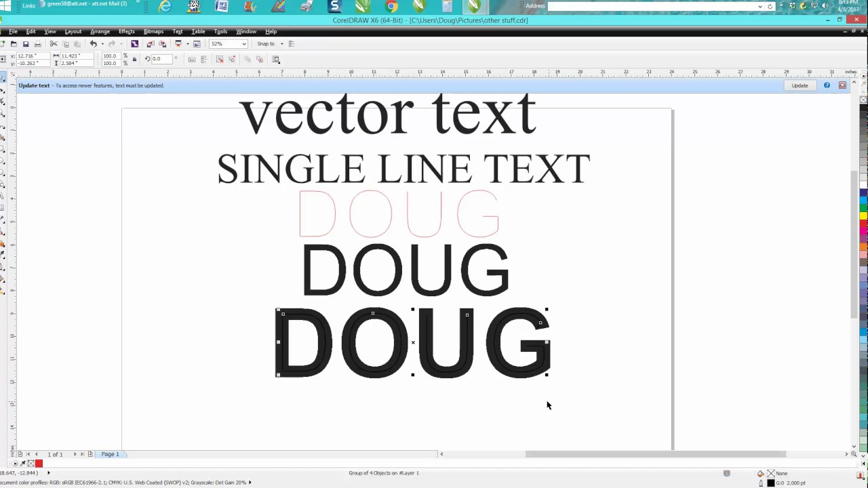The height and width of the screenshot is (488, 868).
Task: Click the Add page icon before page counter
Action: [20, 454]
